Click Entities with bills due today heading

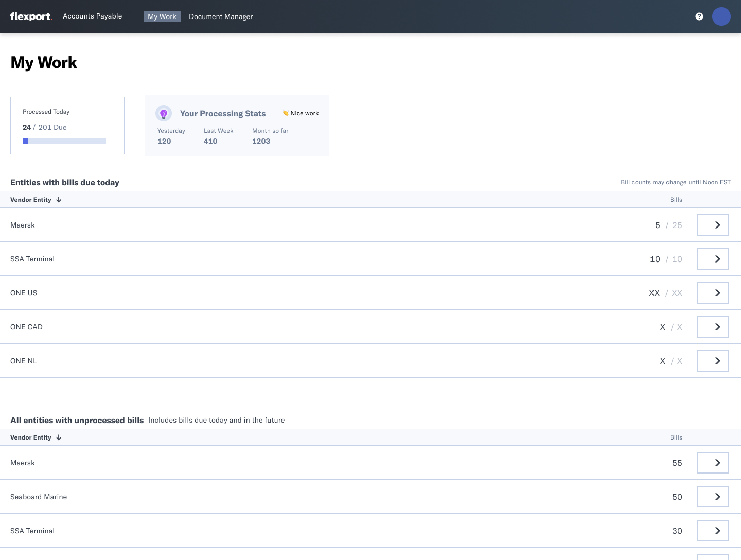65,182
